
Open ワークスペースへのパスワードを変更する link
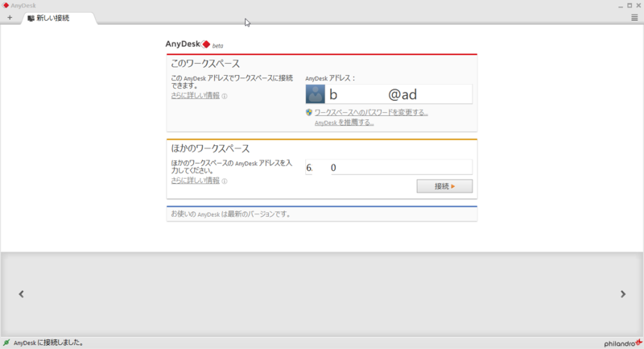pos(371,113)
